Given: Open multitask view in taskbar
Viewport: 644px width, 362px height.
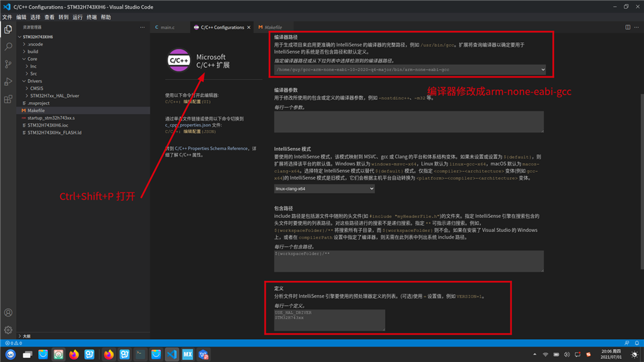Looking at the screenshot, I should (27, 354).
